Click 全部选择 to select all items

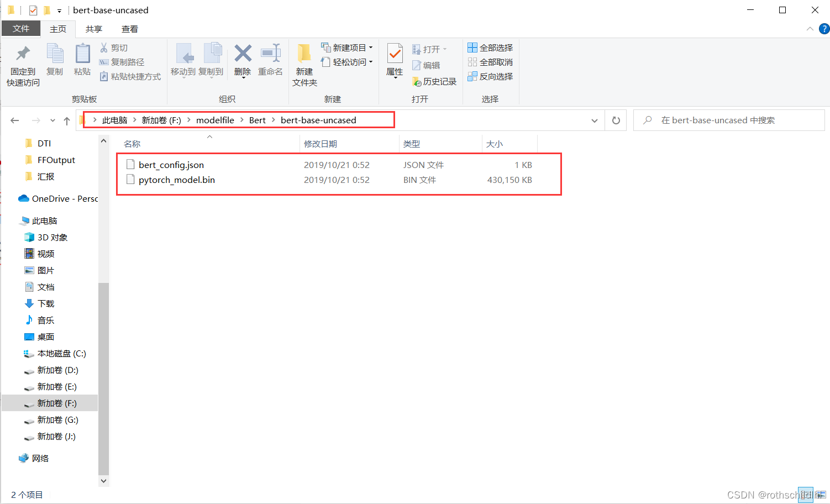click(490, 48)
